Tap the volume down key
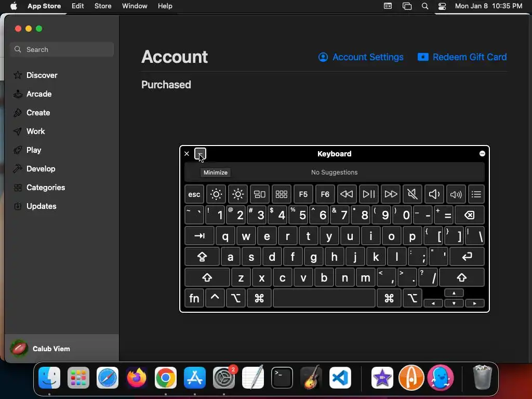The height and width of the screenshot is (399, 532). pyautogui.click(x=434, y=194)
